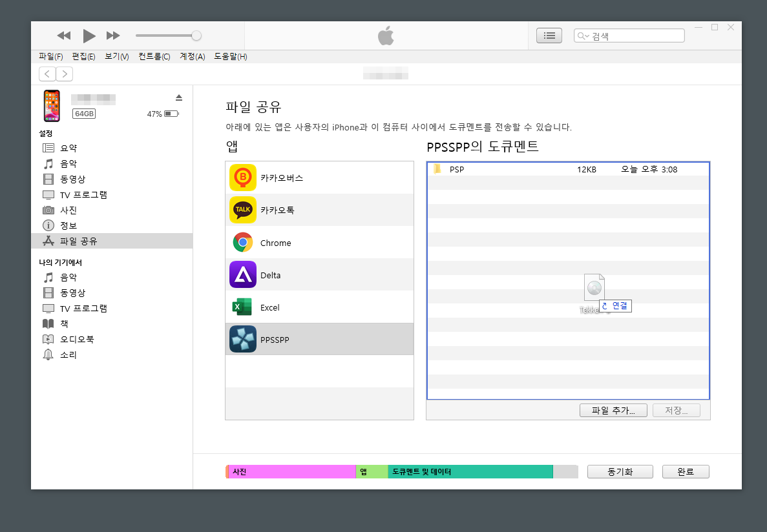The height and width of the screenshot is (532, 767).
Task: Select 소리 in the sidebar
Action: tap(112, 355)
